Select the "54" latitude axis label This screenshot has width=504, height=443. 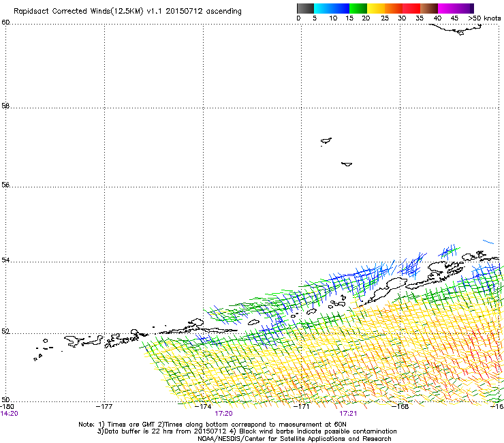[x=5, y=260]
